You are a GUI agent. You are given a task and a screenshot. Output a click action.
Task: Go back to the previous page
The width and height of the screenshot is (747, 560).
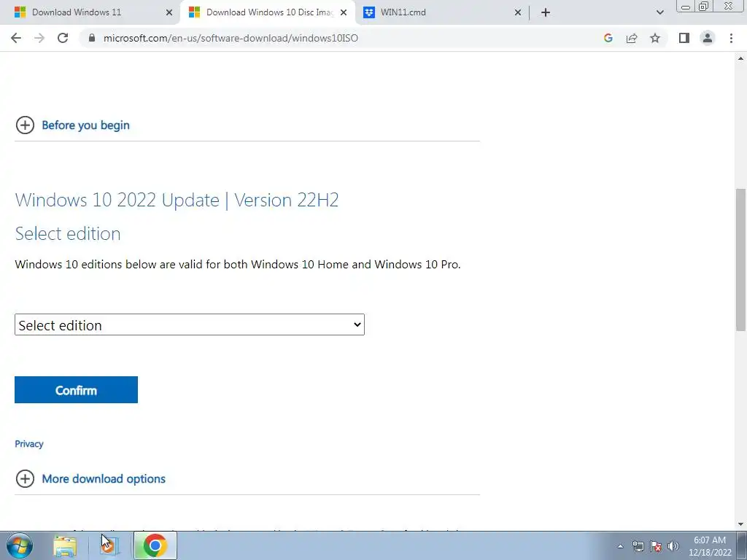(16, 38)
